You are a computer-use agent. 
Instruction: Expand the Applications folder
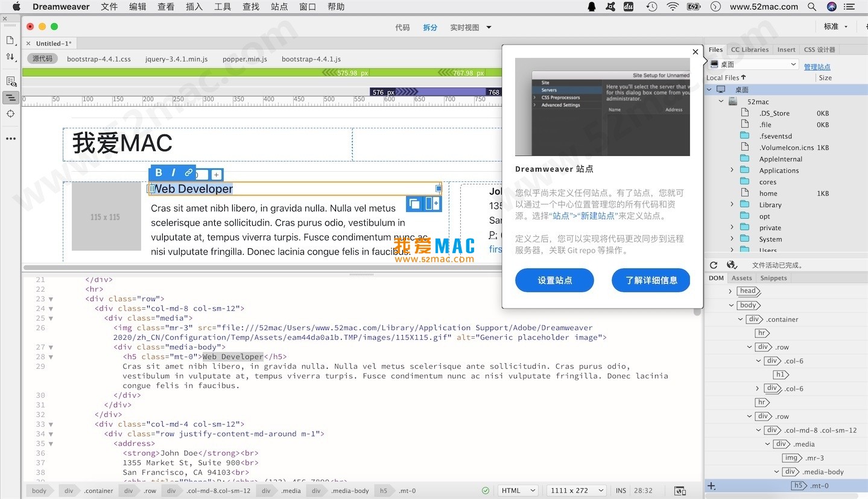(x=732, y=171)
